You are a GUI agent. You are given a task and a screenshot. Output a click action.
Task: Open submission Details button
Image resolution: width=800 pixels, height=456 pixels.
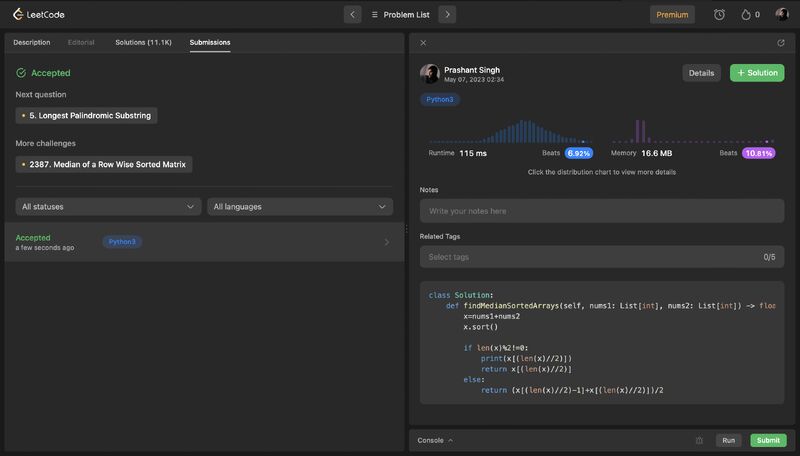(x=701, y=73)
